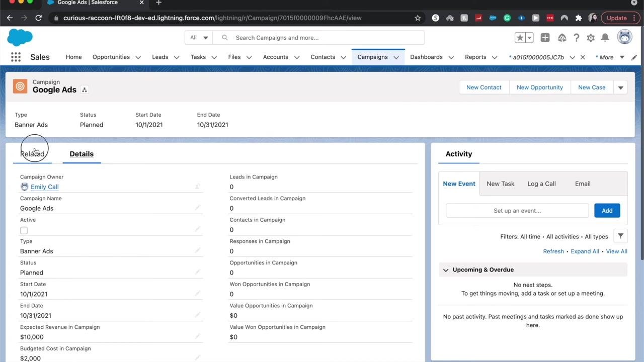Screen dimensions: 644x362
Task: Open the Emily Call owner link
Action: (45, 187)
